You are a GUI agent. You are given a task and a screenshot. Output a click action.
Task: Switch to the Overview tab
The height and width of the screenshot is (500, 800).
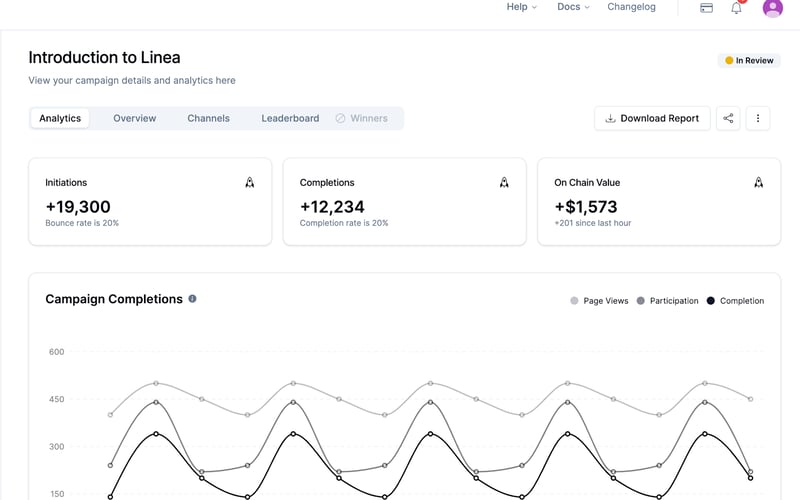[x=135, y=118]
